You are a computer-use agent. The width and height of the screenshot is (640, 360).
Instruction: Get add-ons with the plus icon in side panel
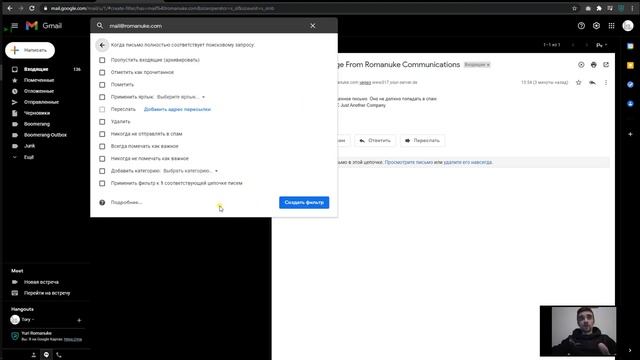pos(630,134)
